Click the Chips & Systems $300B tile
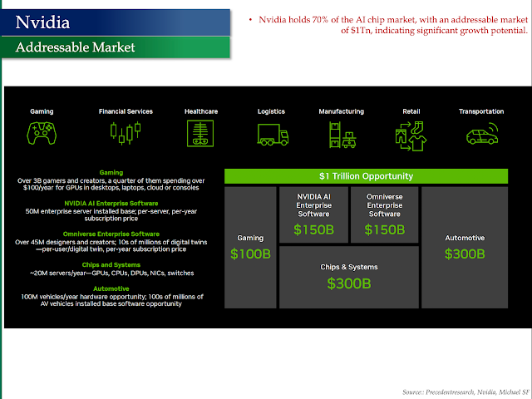Image resolution: width=532 pixels, height=399 pixels. (349, 277)
